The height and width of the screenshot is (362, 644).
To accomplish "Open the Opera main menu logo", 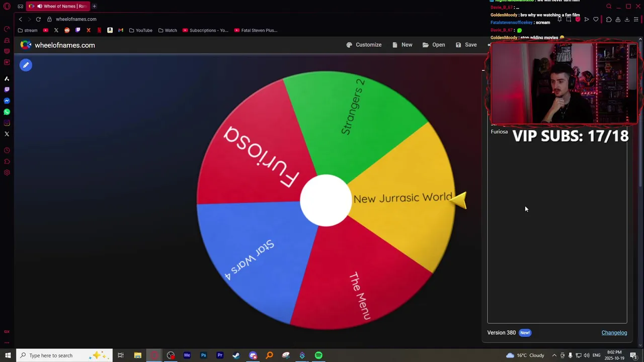I will (7, 7).
